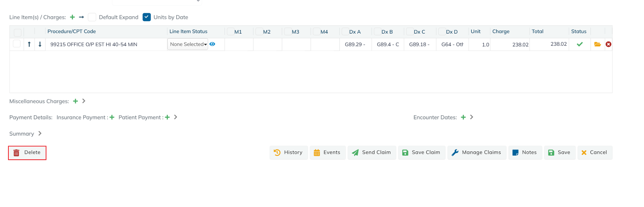Add an insurance payment
Image resolution: width=644 pixels, height=207 pixels.
click(x=112, y=117)
